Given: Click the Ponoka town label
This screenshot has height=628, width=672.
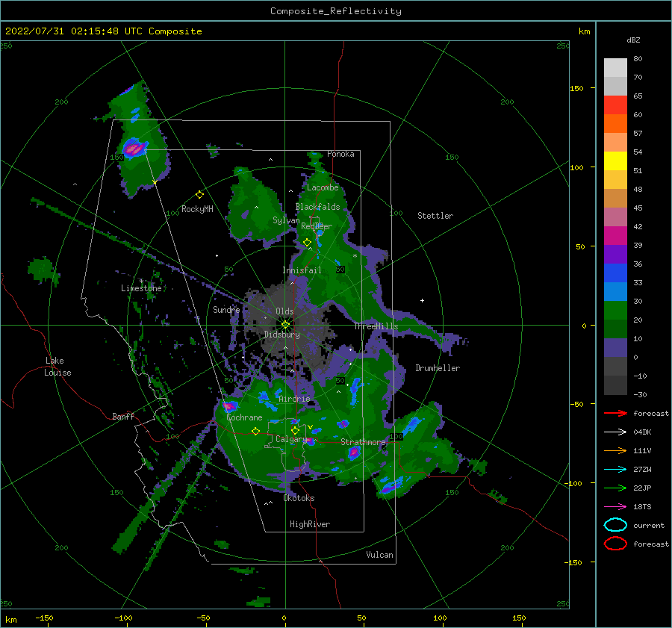Looking at the screenshot, I should (340, 154).
